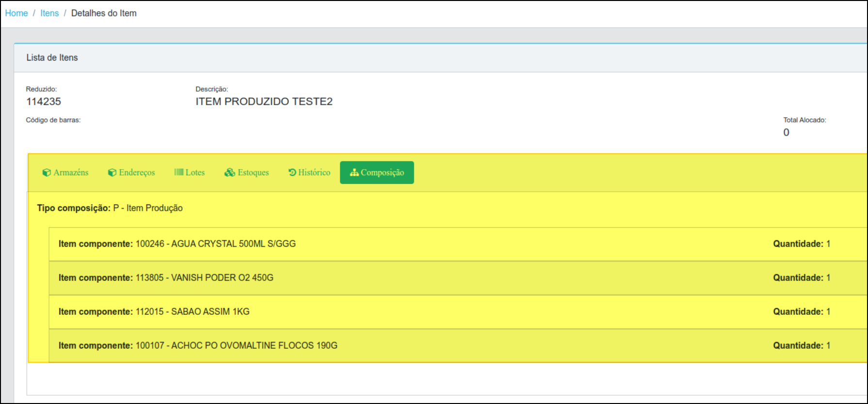Select component 100107 - ACHOC PO OVOMALTINE FLOCOS
The height and width of the screenshot is (404, 868).
(x=198, y=346)
